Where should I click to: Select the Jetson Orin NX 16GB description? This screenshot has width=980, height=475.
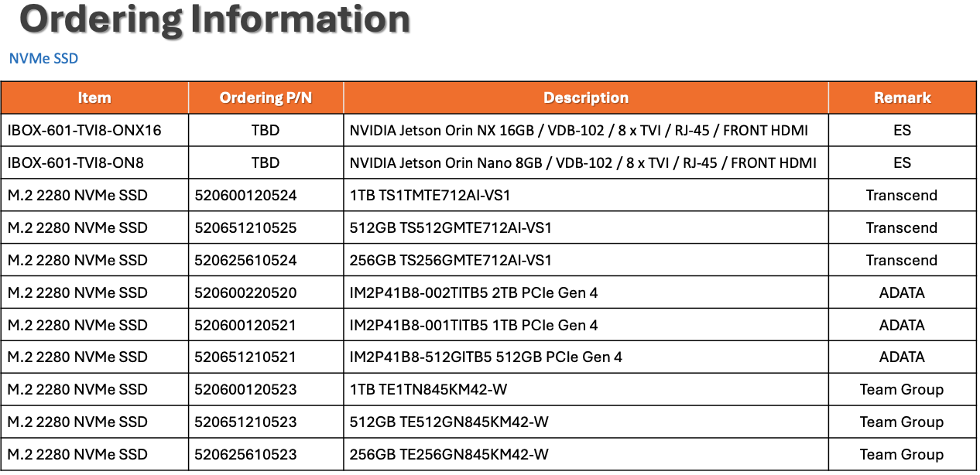click(579, 131)
